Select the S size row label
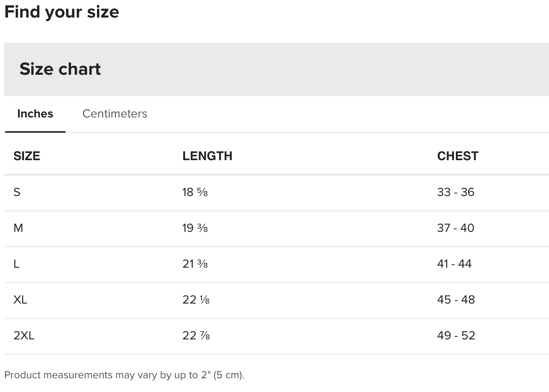The height and width of the screenshot is (392, 549). coord(17,192)
